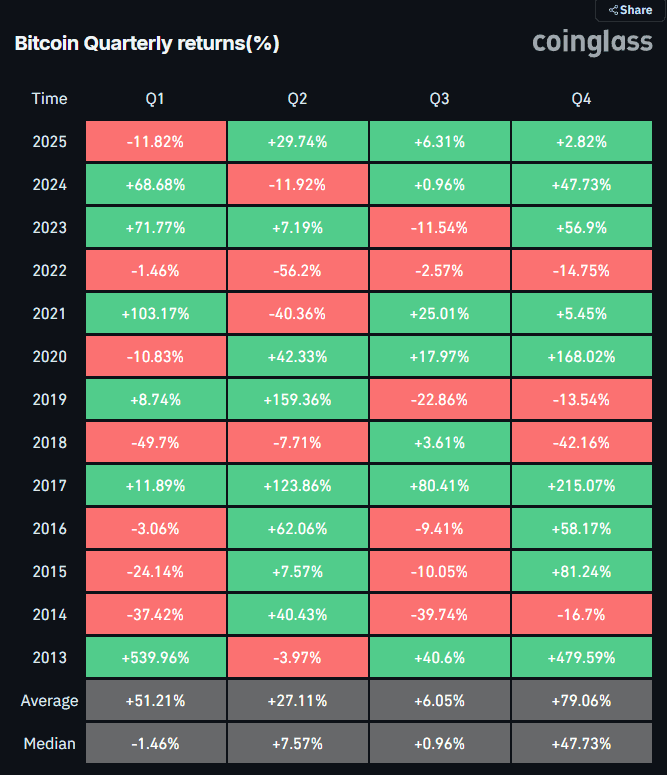
Task: Click the Q2 column header
Action: [297, 99]
